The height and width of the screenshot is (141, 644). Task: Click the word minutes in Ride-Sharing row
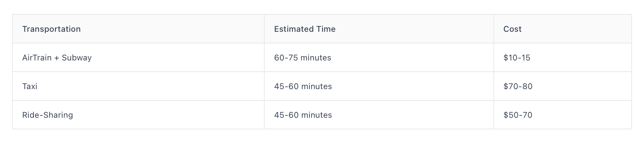(x=316, y=115)
